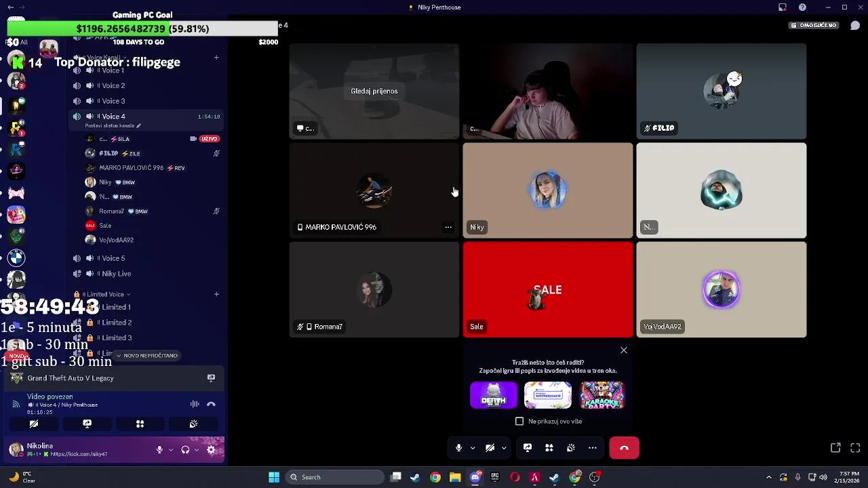Open microphone options arrow in call bar

pyautogui.click(x=473, y=448)
